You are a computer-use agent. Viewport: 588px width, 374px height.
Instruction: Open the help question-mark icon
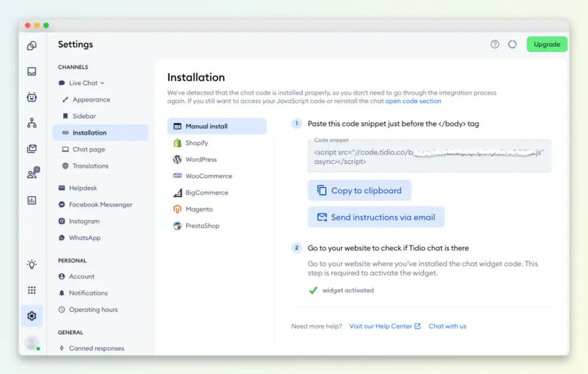click(494, 44)
